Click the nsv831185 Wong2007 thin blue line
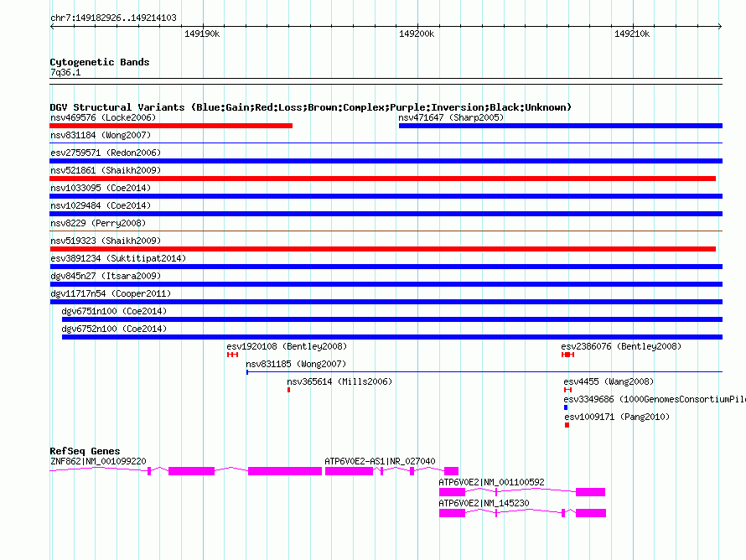Viewport: 746px width, 560px height. click(484, 371)
